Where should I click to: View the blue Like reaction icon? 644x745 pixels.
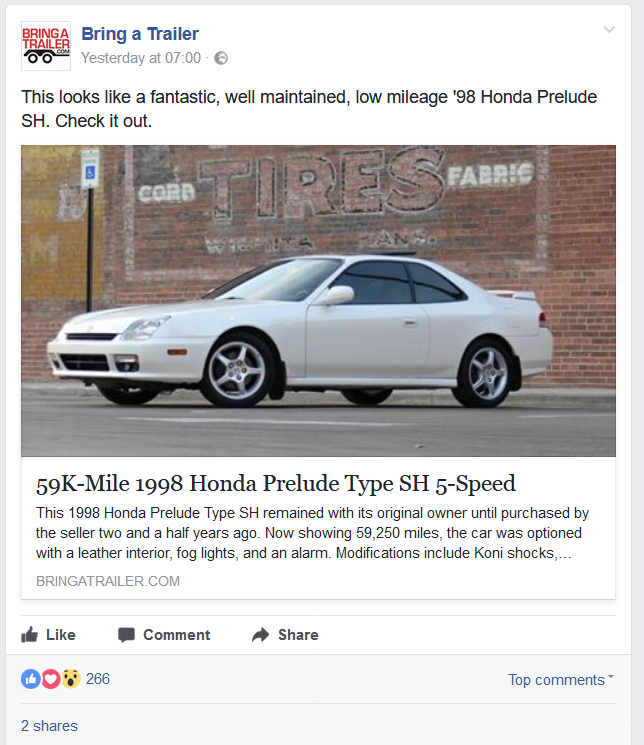30,679
